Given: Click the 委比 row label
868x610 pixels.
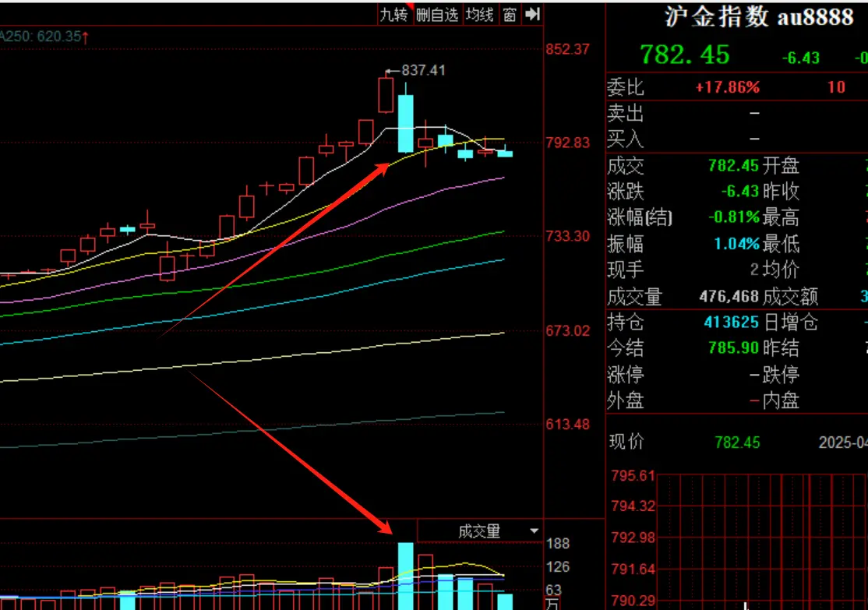Looking at the screenshot, I should click(626, 87).
